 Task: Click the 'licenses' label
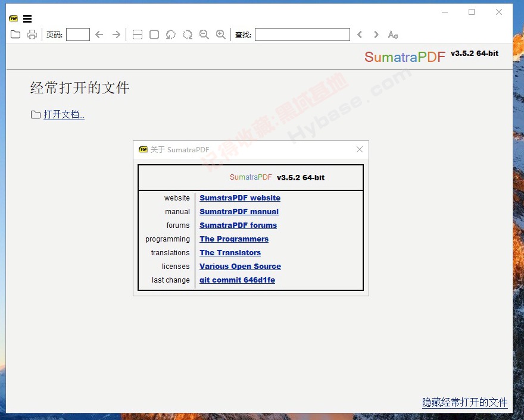coord(176,267)
